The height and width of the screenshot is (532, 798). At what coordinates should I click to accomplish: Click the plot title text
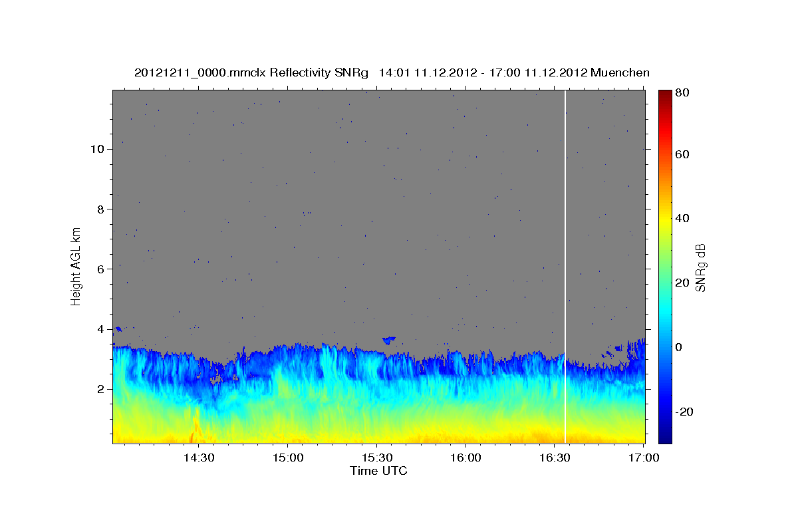[x=392, y=72]
